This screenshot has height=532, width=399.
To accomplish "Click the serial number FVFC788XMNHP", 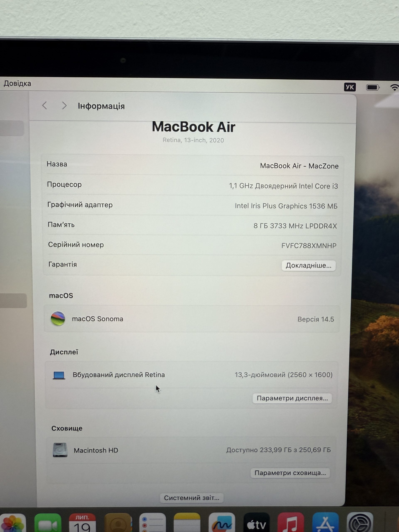I will (x=309, y=246).
